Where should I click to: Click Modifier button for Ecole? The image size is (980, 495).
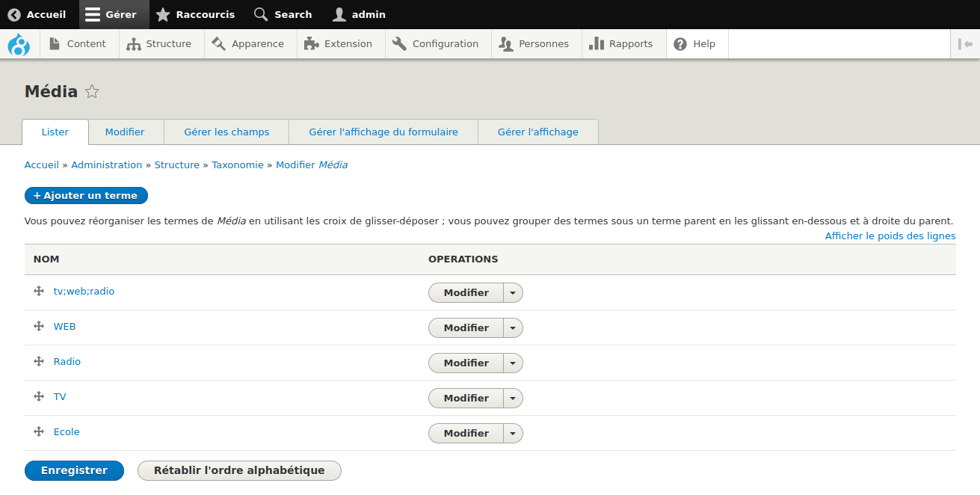[x=466, y=434]
